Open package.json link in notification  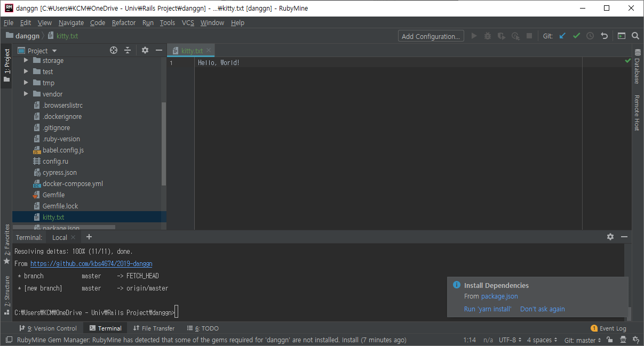click(499, 296)
